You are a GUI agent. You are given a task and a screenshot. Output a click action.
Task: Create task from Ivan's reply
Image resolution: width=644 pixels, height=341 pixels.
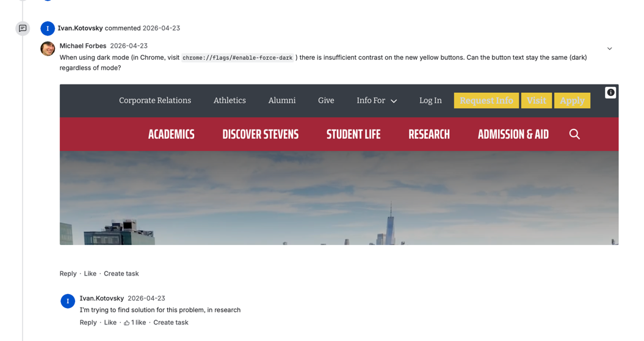click(x=170, y=323)
